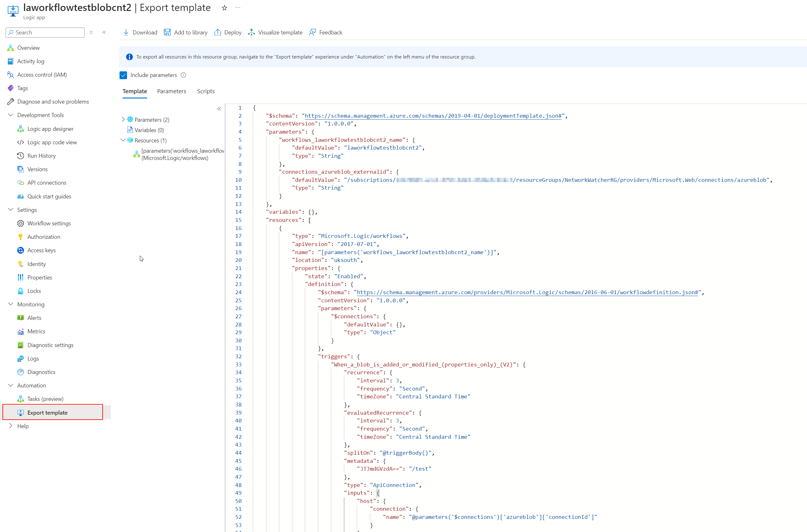The image size is (807, 532).
Task: Expand the Help section
Action: pyautogui.click(x=11, y=426)
